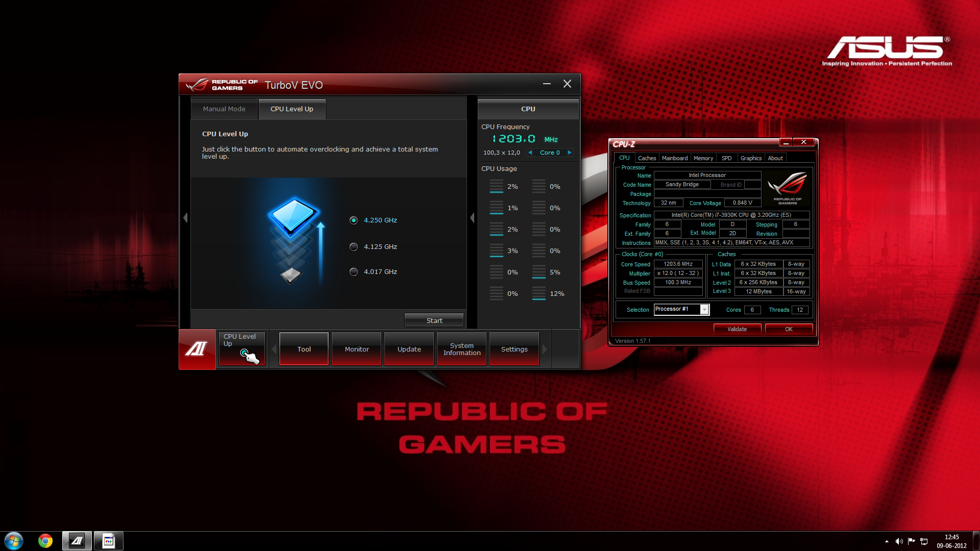Open the network tray icon
This screenshot has height=551, width=980.
click(x=924, y=541)
